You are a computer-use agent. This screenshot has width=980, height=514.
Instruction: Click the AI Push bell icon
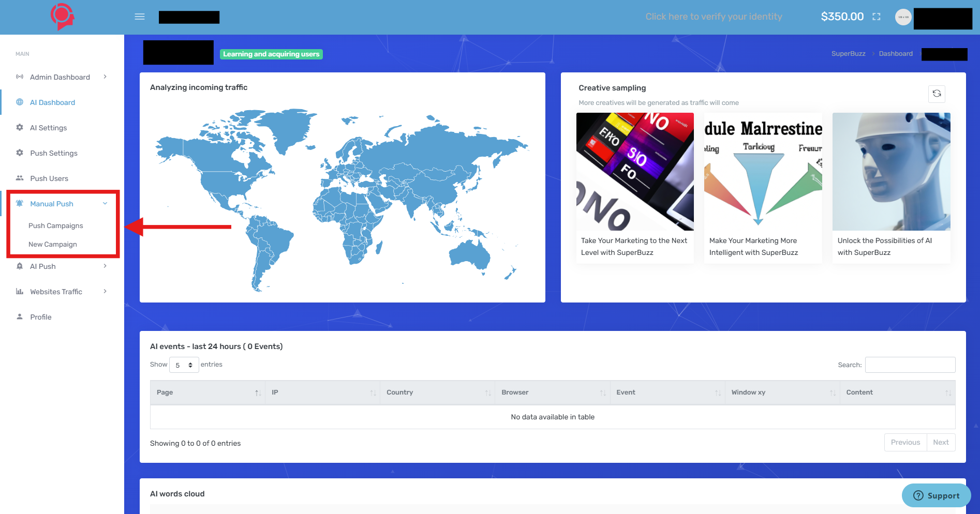click(x=20, y=266)
